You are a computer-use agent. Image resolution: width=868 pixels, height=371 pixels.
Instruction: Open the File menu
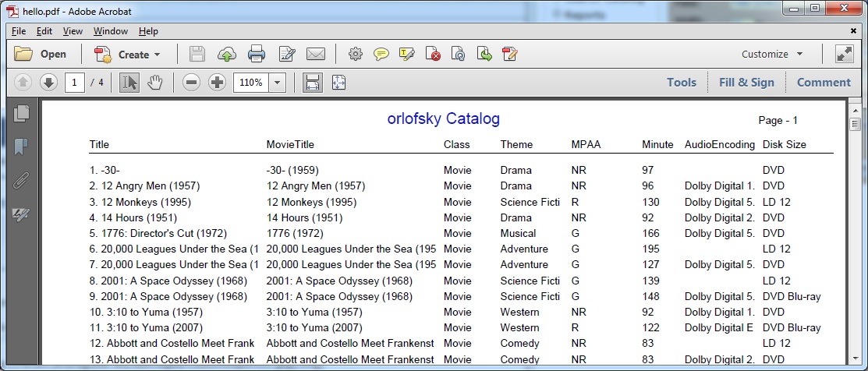pos(18,31)
